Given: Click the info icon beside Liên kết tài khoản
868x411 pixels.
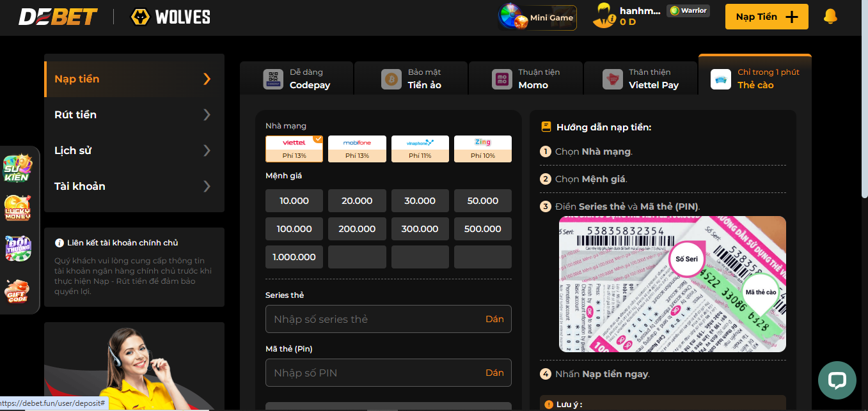Looking at the screenshot, I should [x=59, y=243].
